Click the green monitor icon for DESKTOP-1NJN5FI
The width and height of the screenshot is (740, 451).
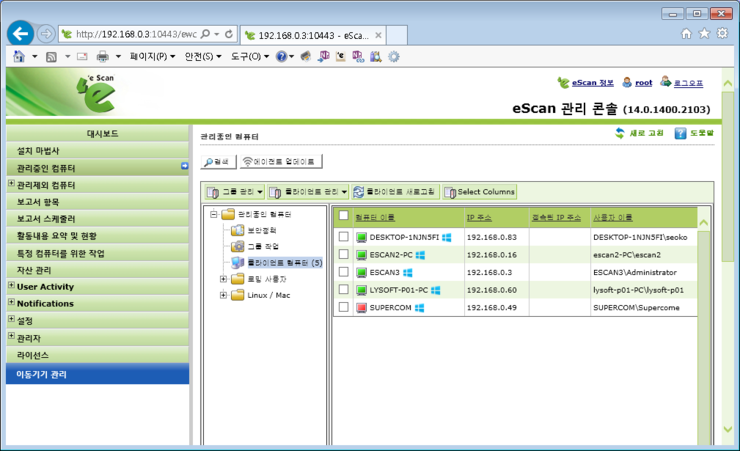tap(361, 237)
